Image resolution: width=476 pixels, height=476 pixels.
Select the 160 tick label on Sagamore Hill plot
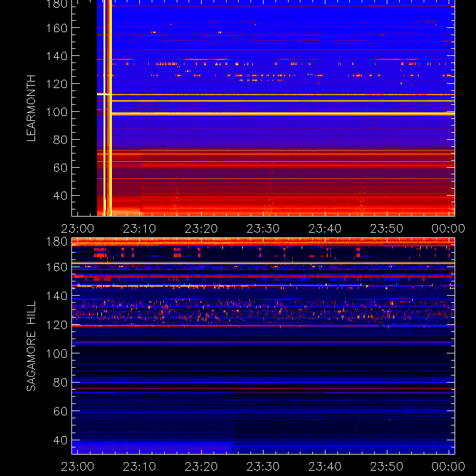pos(57,267)
